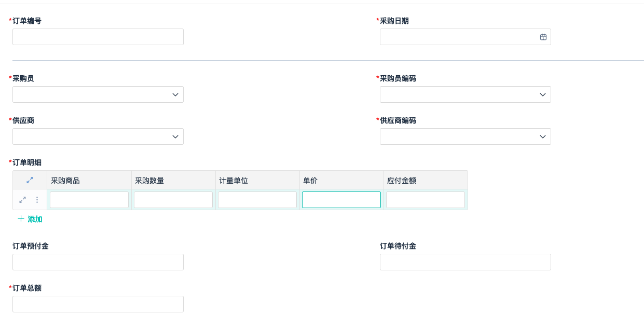Click the 订单编号 input field
644x329 pixels.
pos(98,37)
